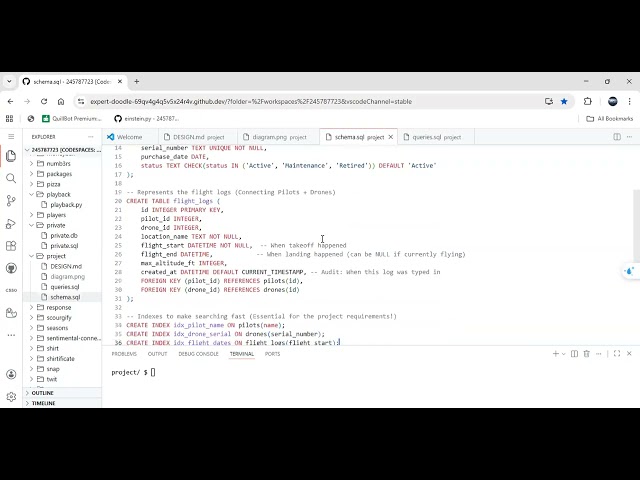Show additional views ellipsis in activity bar

pyautogui.click(x=11, y=335)
